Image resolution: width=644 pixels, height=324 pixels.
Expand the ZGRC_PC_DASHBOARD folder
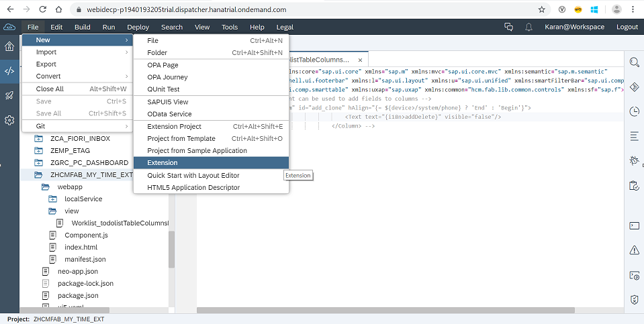click(38, 163)
